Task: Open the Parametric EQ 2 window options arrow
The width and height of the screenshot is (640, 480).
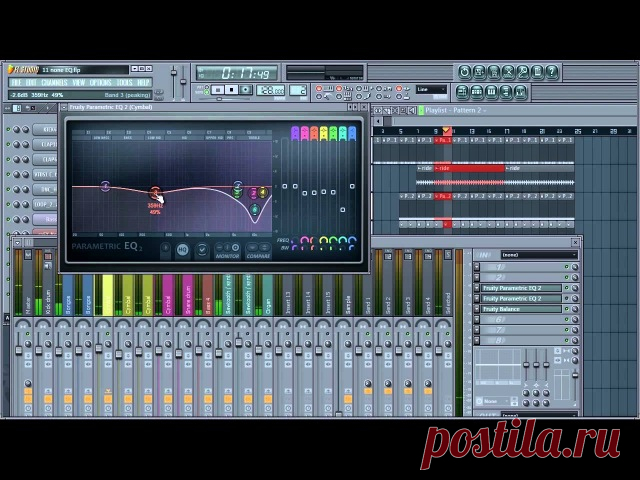Action: point(64,107)
